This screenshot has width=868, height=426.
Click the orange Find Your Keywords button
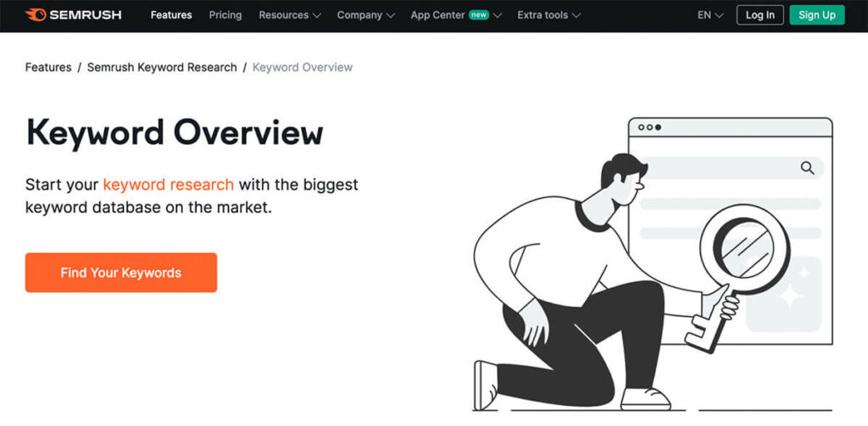pos(121,273)
